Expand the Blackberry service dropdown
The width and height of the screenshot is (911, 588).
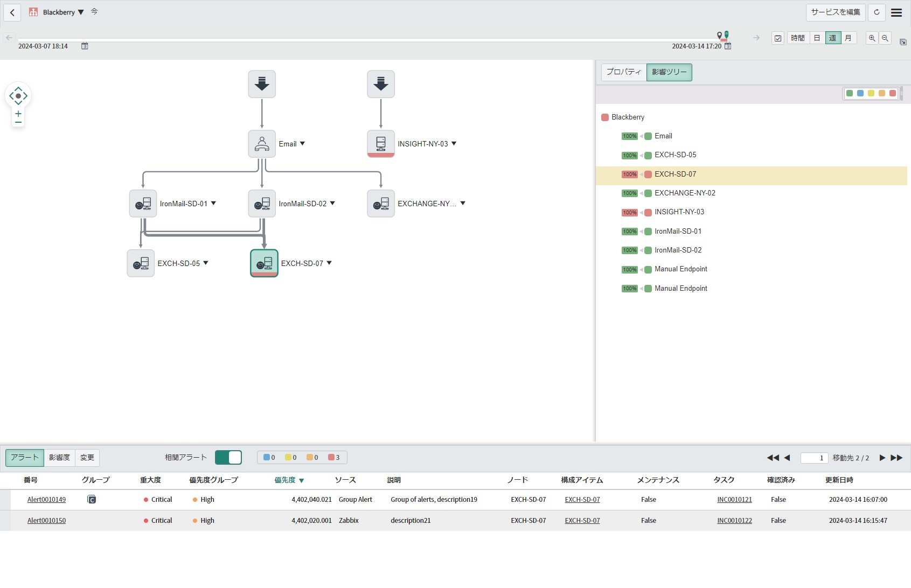pyautogui.click(x=81, y=12)
